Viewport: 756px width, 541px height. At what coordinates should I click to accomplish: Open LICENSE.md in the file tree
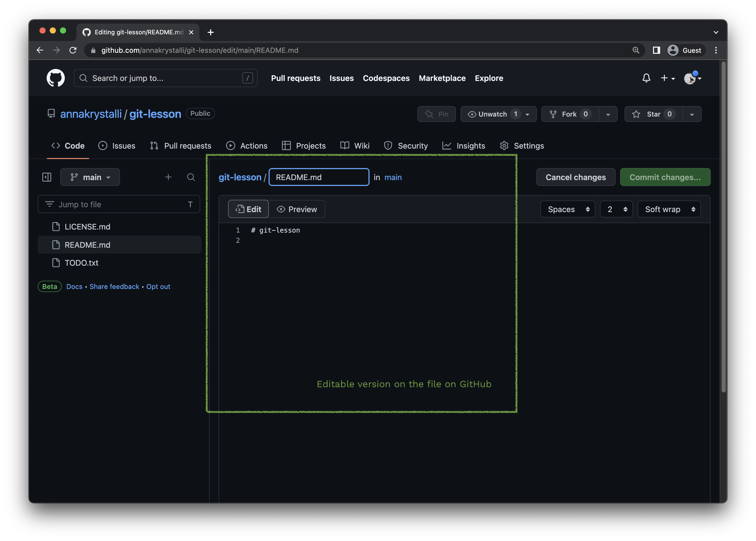pyautogui.click(x=119, y=226)
